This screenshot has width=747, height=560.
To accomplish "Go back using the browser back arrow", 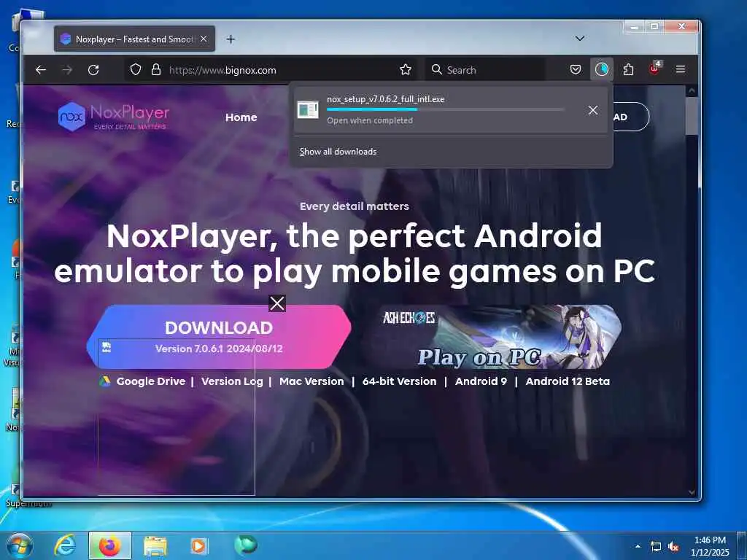I will 41,70.
